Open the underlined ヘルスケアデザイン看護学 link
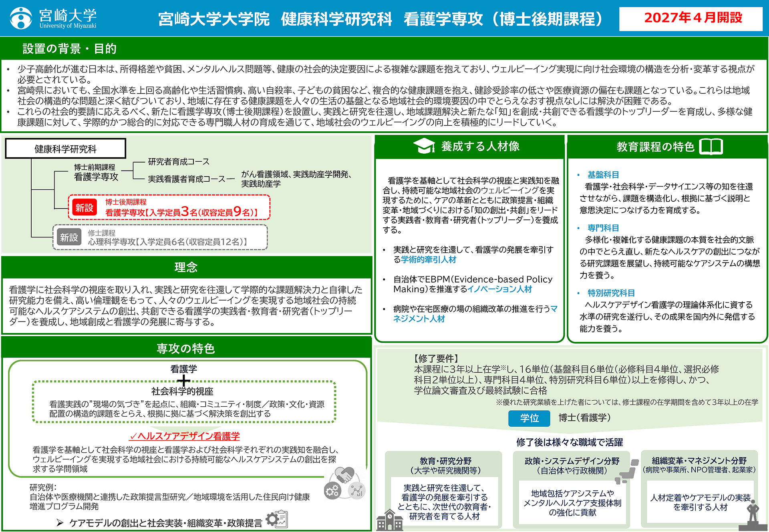 tap(185, 436)
